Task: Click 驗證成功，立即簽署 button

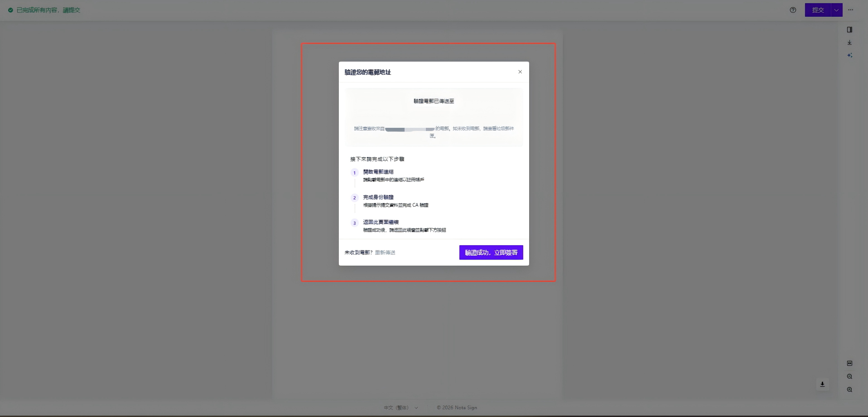Action: 491,252
